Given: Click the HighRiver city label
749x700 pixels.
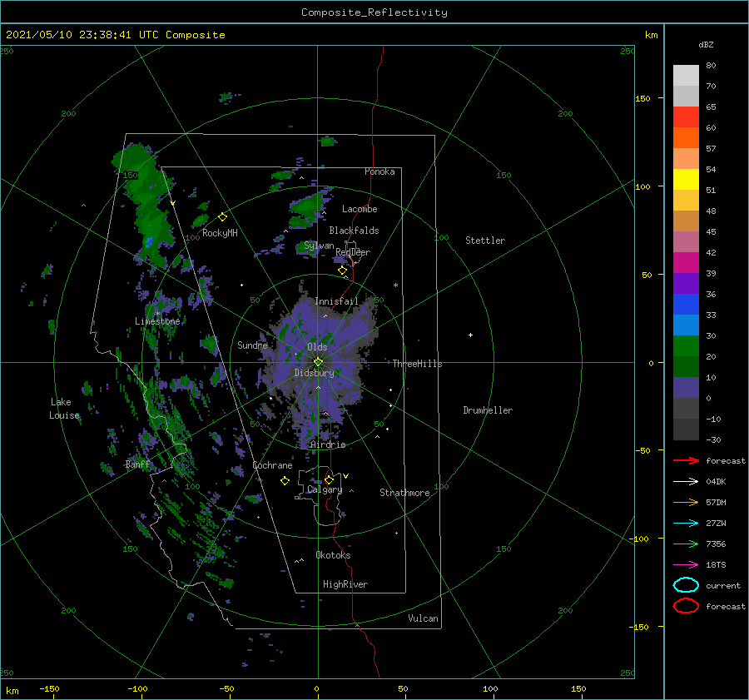Looking at the screenshot, I should 345,584.
